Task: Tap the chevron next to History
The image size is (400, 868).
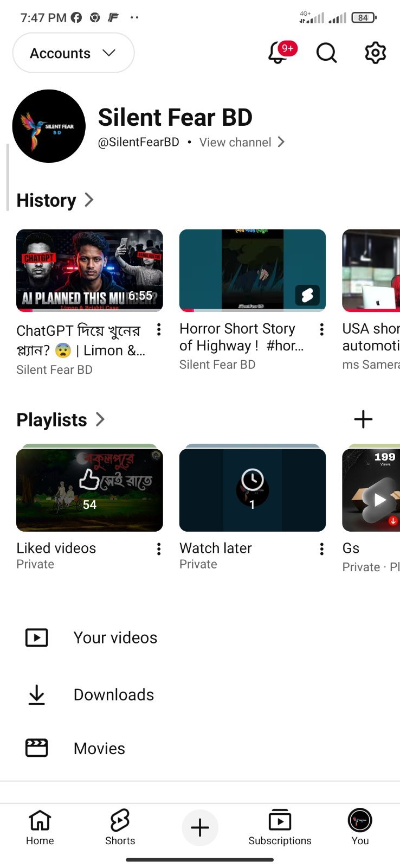Action: pyautogui.click(x=89, y=200)
